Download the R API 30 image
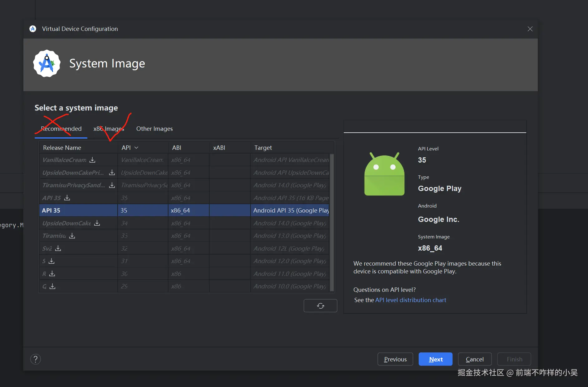Image resolution: width=588 pixels, height=387 pixels. tap(52, 274)
